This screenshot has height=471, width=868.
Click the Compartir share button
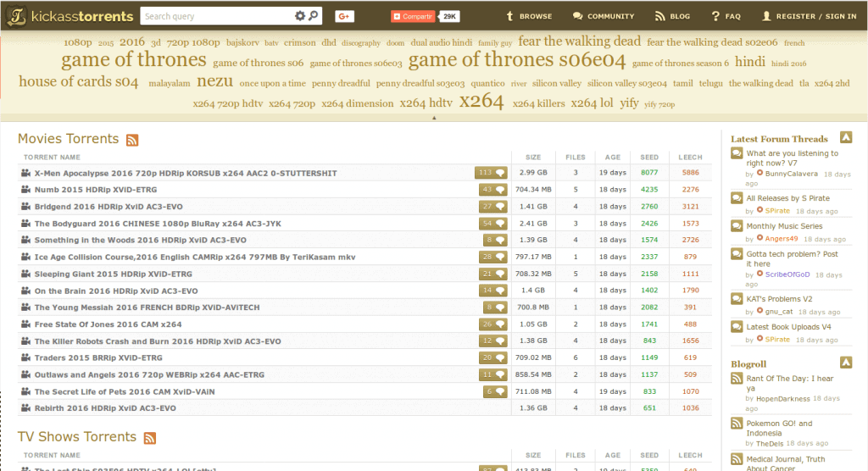(413, 16)
